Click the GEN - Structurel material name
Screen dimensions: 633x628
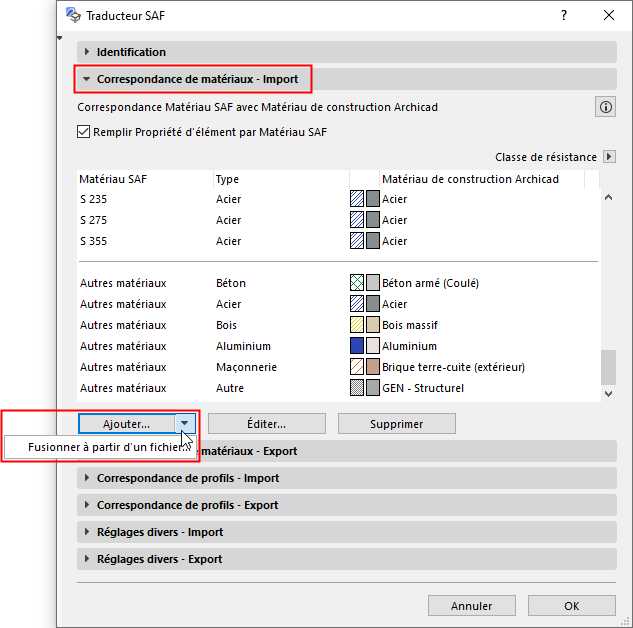coord(423,388)
